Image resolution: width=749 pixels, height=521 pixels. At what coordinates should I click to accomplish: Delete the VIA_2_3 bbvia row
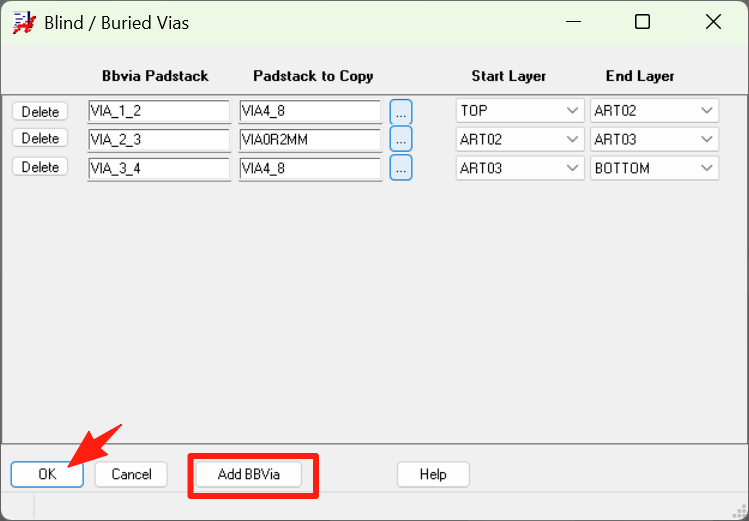point(40,138)
